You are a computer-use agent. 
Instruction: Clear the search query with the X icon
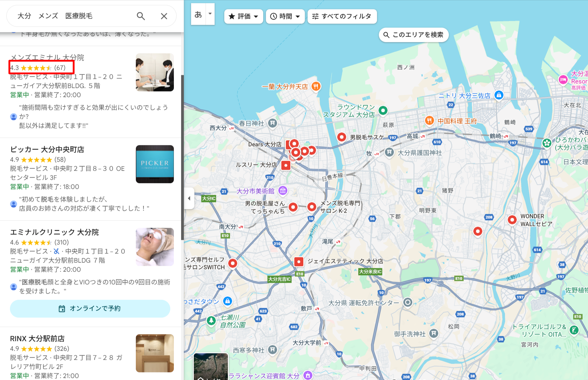[164, 16]
